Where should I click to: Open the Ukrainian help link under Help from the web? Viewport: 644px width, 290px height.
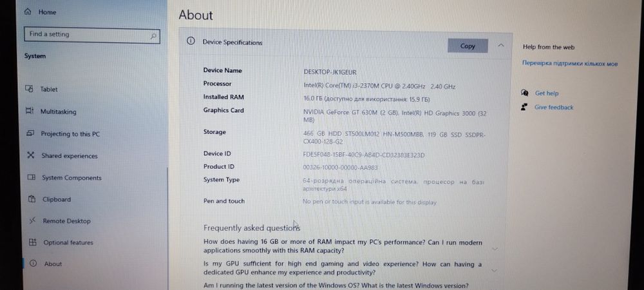coord(570,64)
